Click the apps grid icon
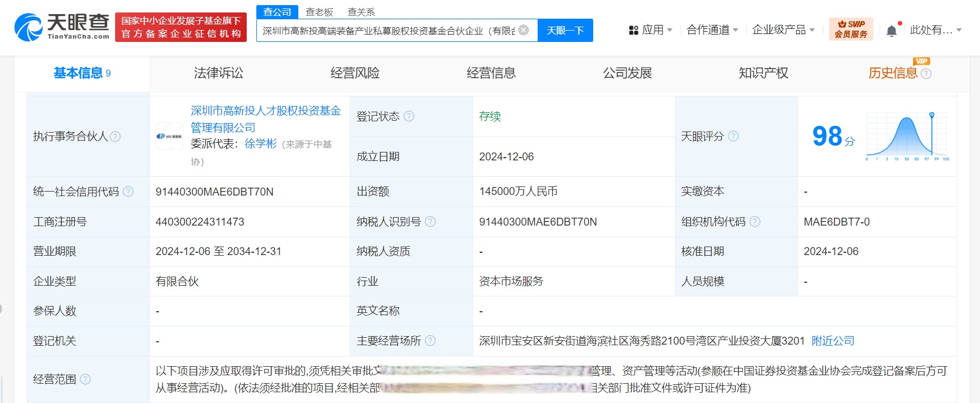Screen dimensions: 980x403 pos(633,30)
